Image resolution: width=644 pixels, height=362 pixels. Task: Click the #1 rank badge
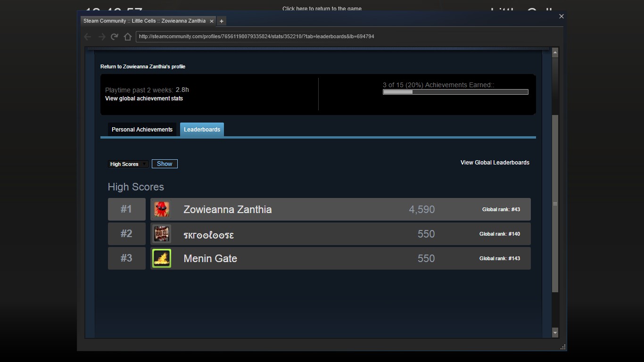[x=126, y=209]
